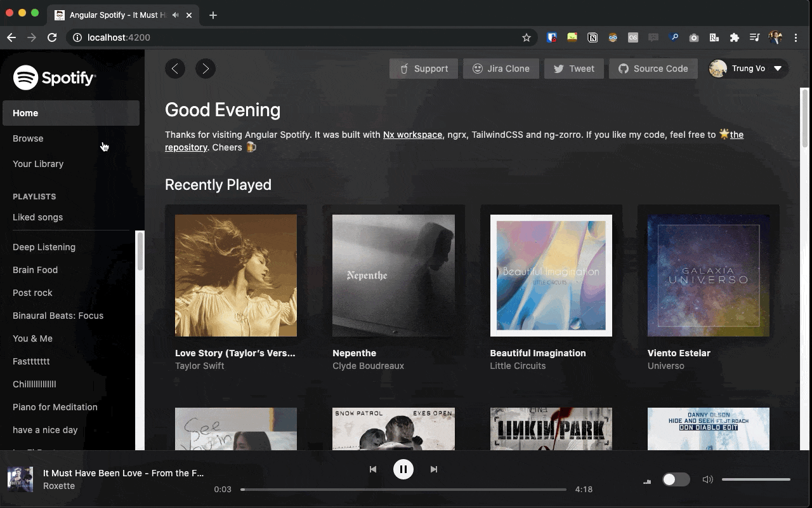Bookmark this page with the star

(x=527, y=37)
